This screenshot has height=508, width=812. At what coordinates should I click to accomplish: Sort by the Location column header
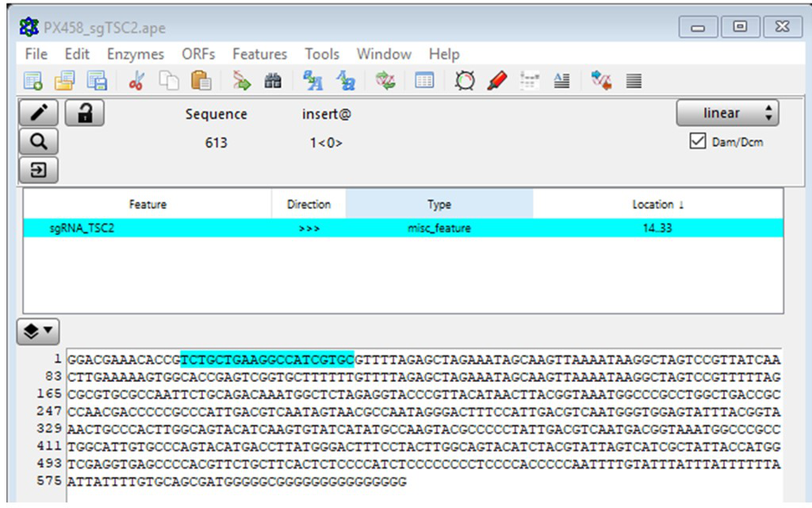[x=657, y=205]
